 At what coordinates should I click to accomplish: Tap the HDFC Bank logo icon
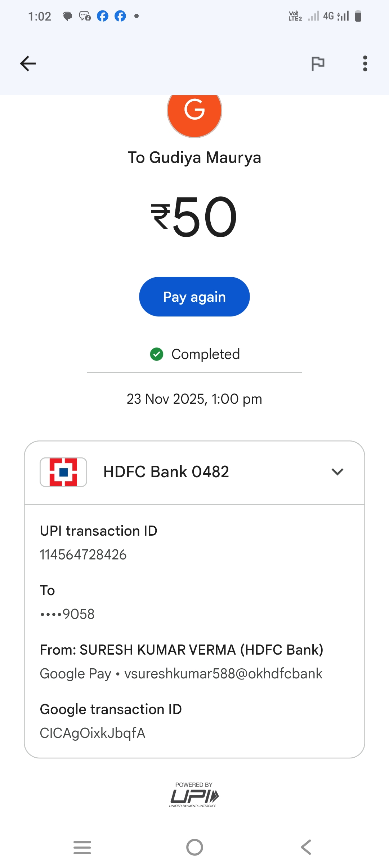click(63, 472)
